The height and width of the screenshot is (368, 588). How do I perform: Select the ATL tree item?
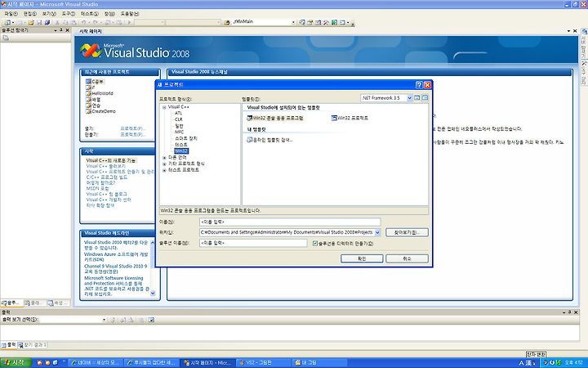pos(178,113)
